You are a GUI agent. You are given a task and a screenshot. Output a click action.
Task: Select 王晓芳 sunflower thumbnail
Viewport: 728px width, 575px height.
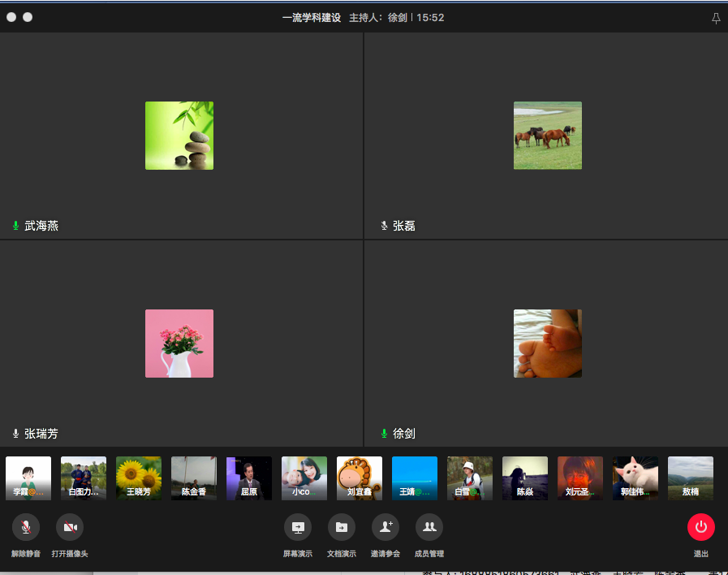(x=139, y=478)
